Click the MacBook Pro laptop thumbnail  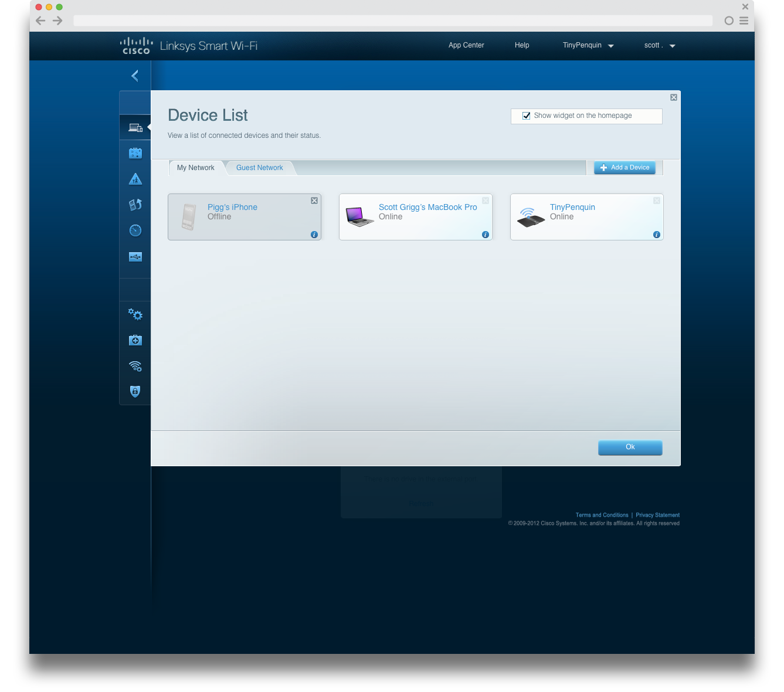(x=359, y=216)
